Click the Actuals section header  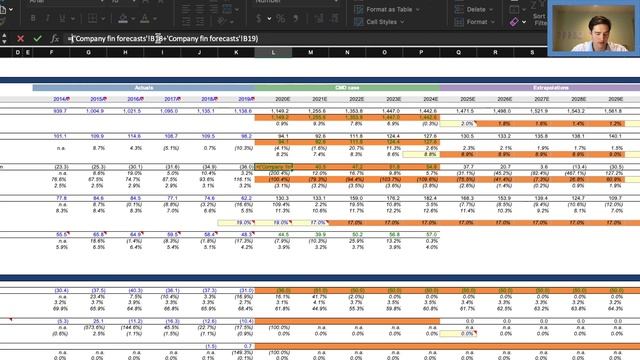pyautogui.click(x=144, y=88)
